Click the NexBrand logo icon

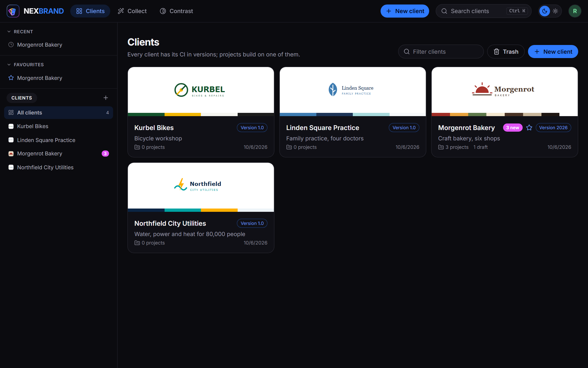(x=13, y=11)
